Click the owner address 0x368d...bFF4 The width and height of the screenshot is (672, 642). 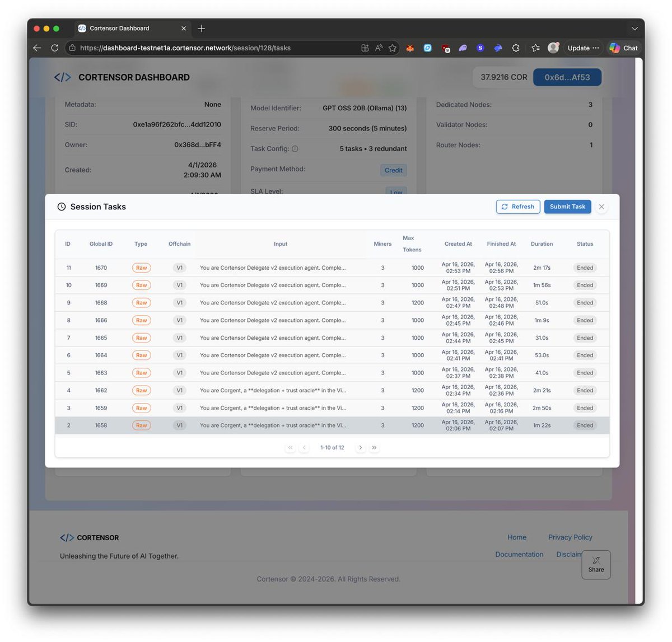[198, 145]
